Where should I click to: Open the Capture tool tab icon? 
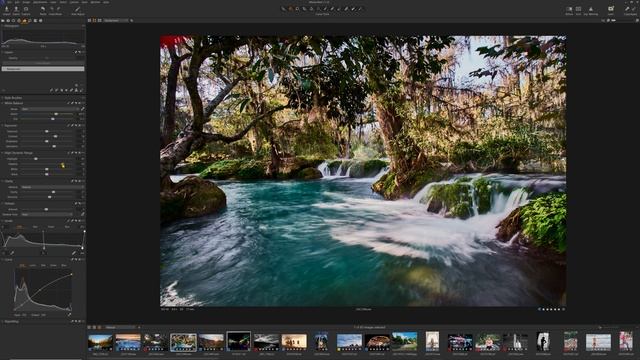point(8,20)
